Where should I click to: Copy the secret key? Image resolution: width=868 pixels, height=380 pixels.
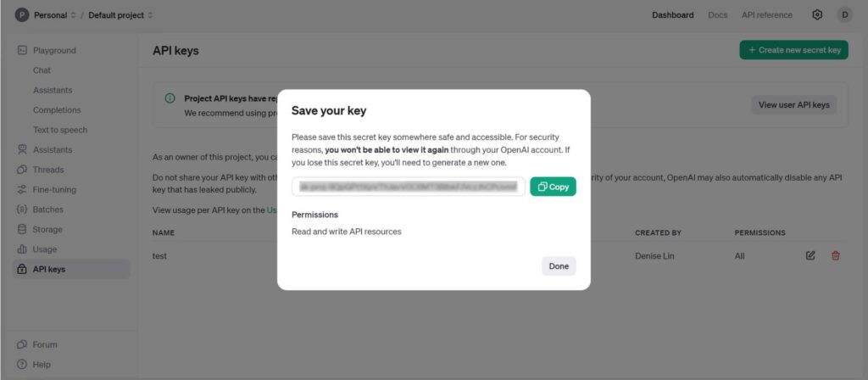pos(553,187)
